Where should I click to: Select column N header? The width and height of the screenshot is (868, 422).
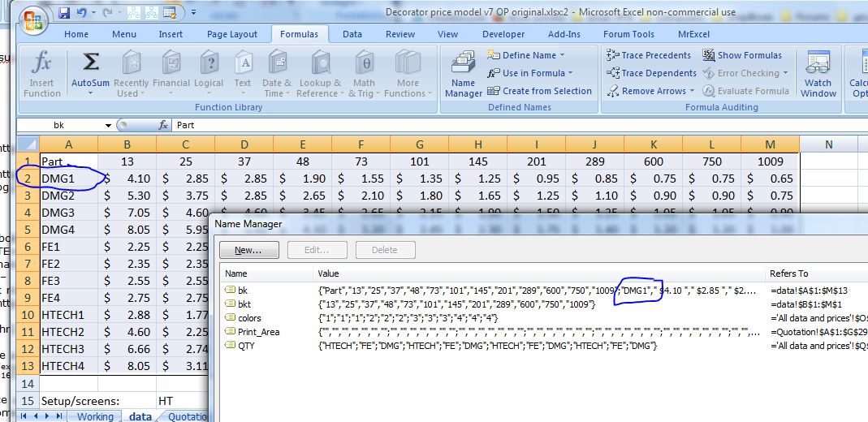pyautogui.click(x=829, y=144)
